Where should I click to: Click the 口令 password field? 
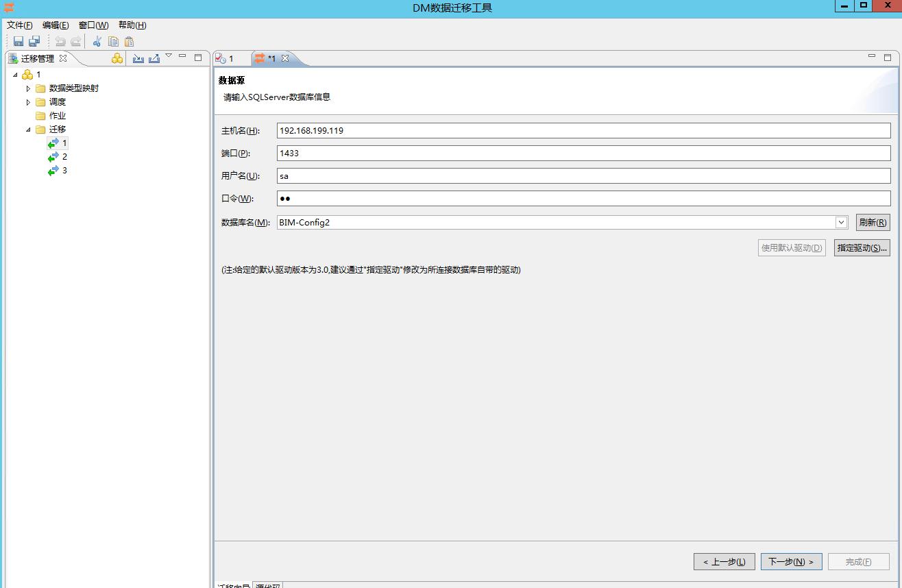click(584, 198)
